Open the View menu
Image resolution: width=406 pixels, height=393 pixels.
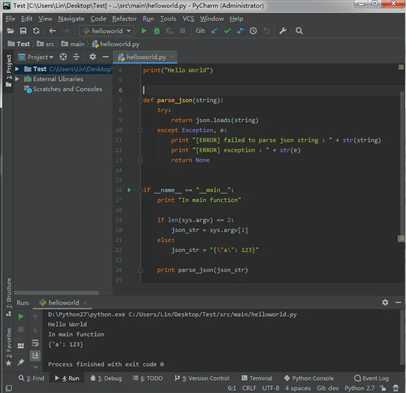click(45, 19)
